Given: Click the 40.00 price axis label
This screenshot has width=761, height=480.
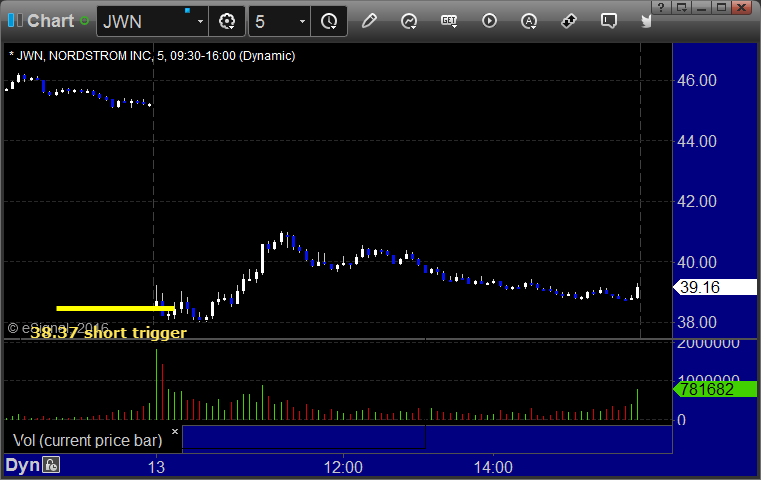Looking at the screenshot, I should pyautogui.click(x=696, y=262).
